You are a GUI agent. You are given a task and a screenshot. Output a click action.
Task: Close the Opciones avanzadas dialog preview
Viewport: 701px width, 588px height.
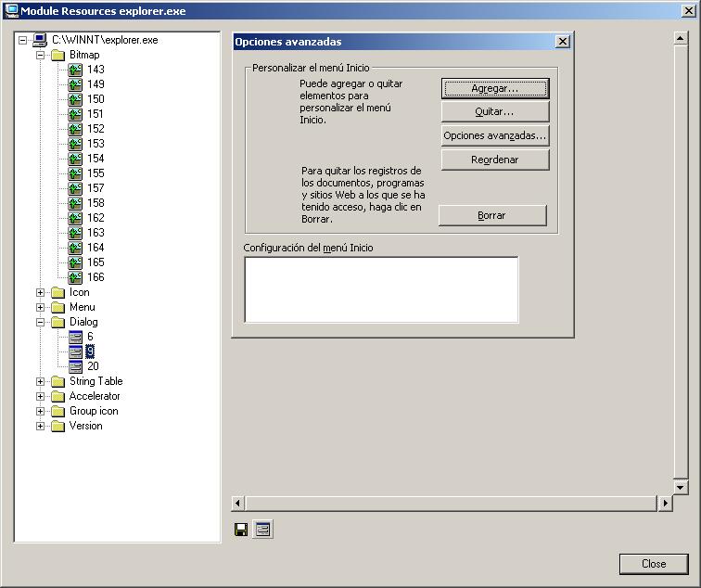562,42
